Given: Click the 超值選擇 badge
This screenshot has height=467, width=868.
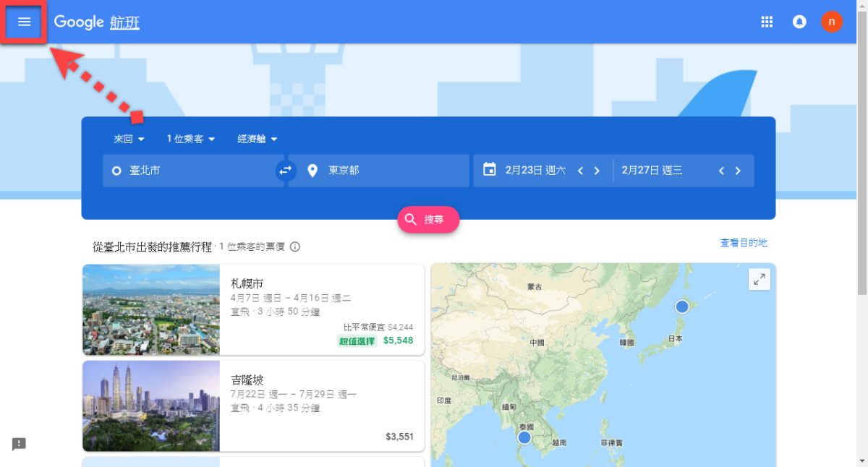Looking at the screenshot, I should tap(357, 340).
